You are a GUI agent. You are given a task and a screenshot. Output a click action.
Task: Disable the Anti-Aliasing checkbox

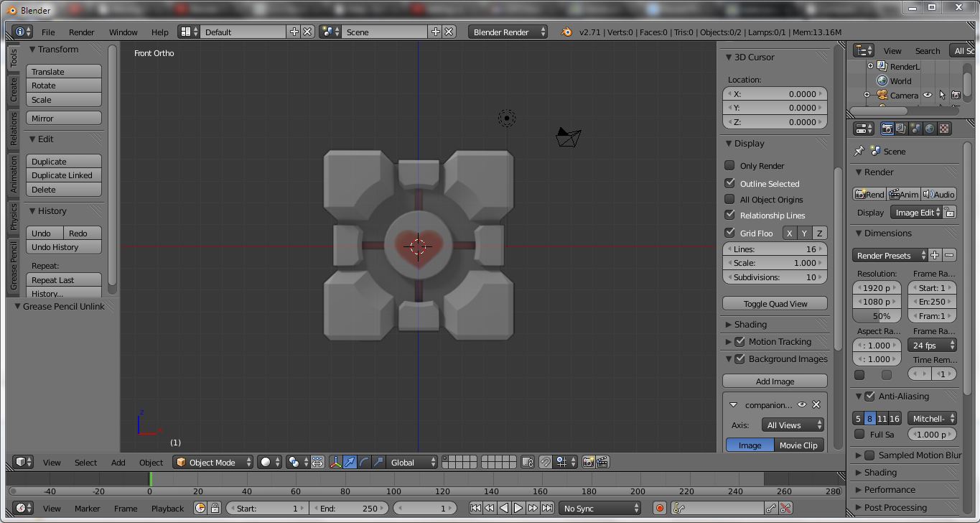(869, 396)
